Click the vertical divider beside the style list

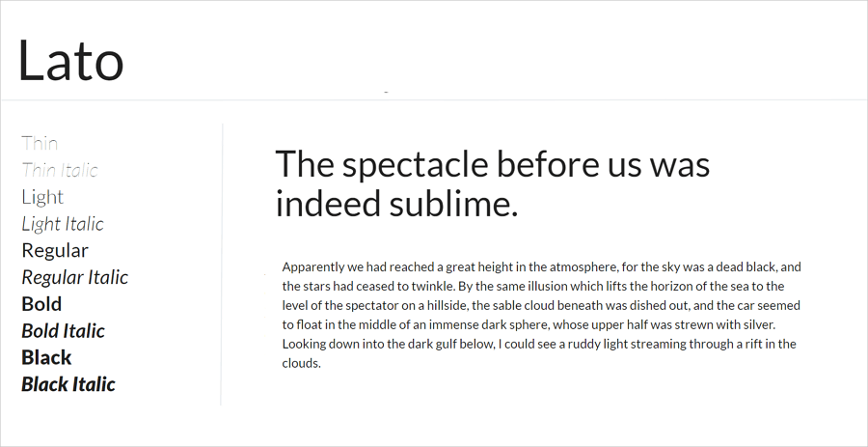(x=222, y=265)
